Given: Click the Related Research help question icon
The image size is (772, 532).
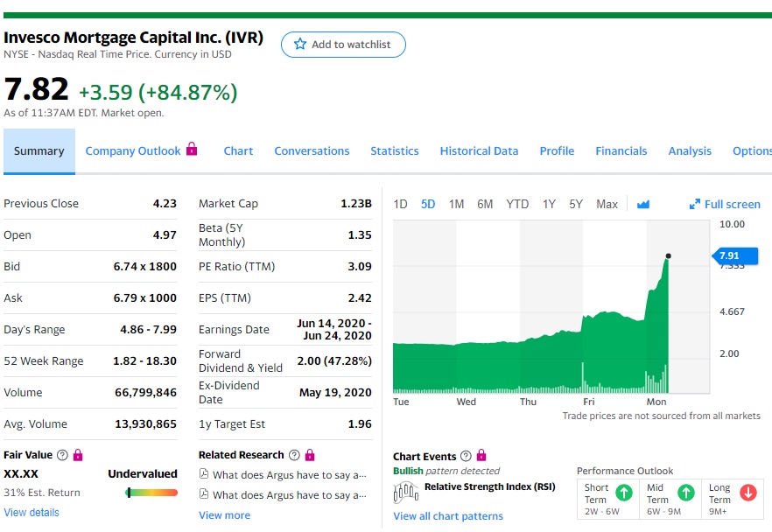Looking at the screenshot, I should 294,455.
